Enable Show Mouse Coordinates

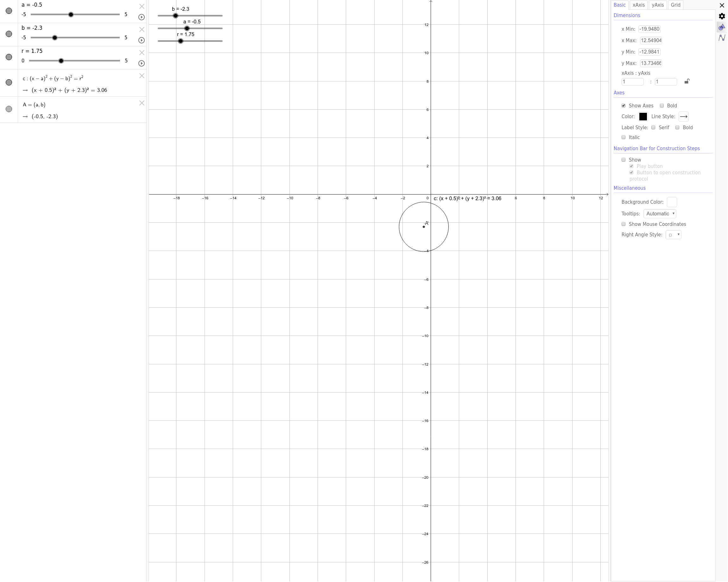(624, 224)
